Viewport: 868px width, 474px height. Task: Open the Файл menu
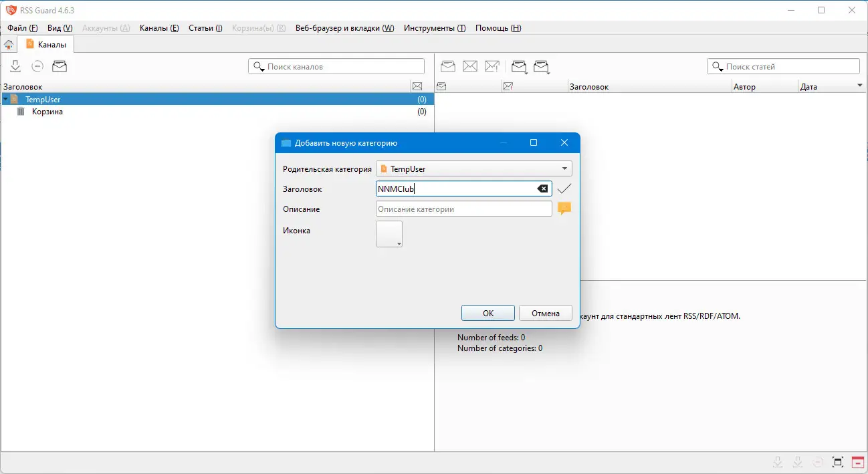pyautogui.click(x=23, y=28)
